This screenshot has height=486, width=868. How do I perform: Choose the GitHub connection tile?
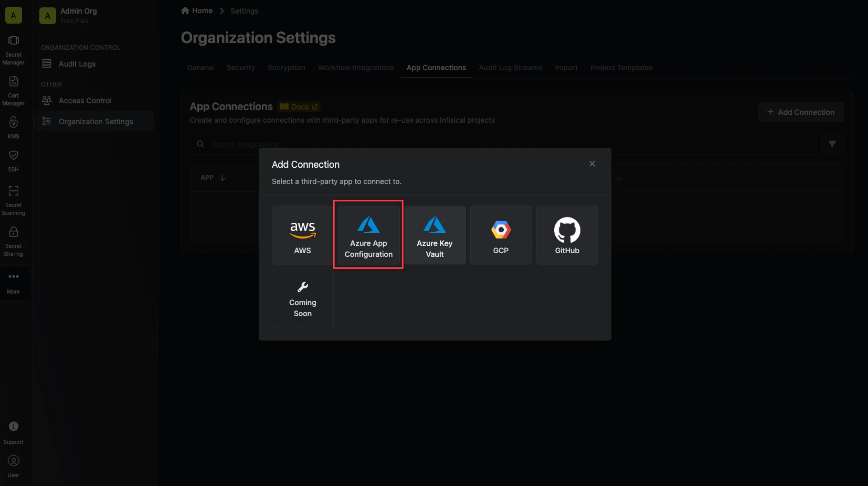coord(567,235)
